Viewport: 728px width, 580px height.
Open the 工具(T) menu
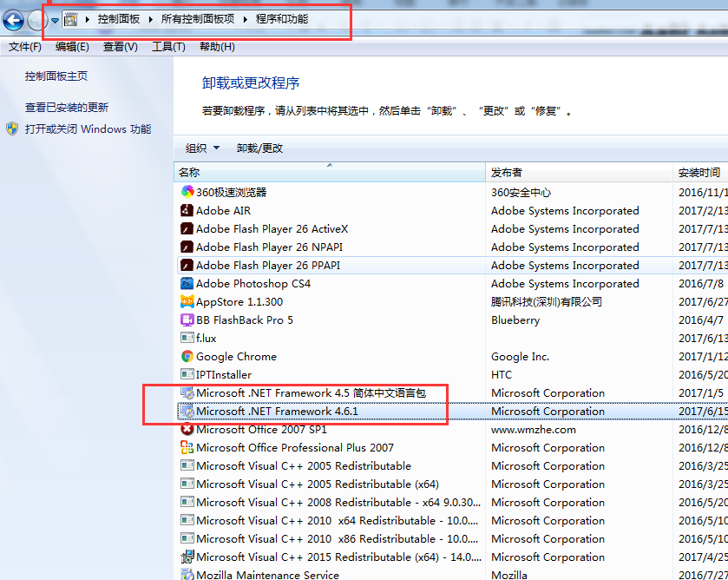point(168,47)
